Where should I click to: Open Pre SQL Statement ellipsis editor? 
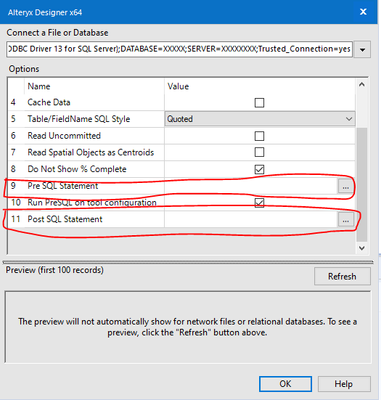[345, 186]
